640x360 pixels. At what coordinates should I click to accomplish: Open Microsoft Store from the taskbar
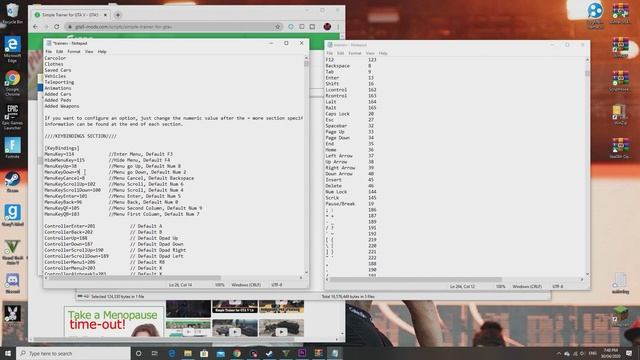(204, 353)
